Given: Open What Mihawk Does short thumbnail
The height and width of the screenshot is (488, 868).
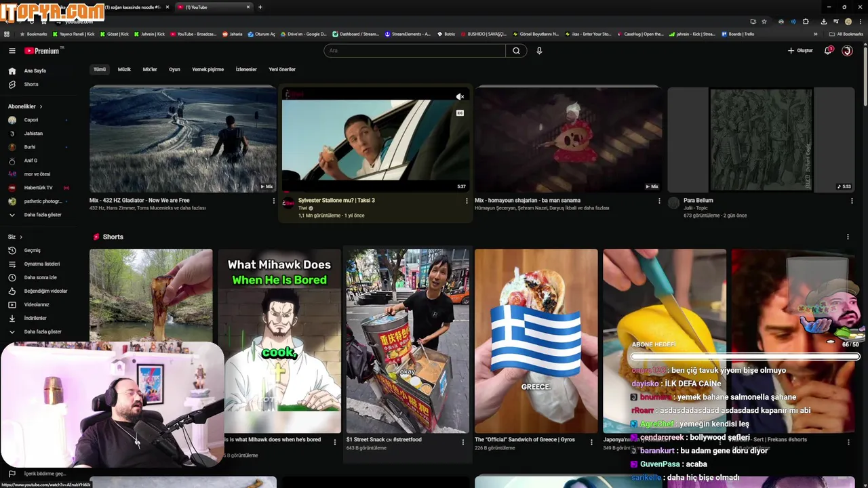Looking at the screenshot, I should (x=279, y=341).
